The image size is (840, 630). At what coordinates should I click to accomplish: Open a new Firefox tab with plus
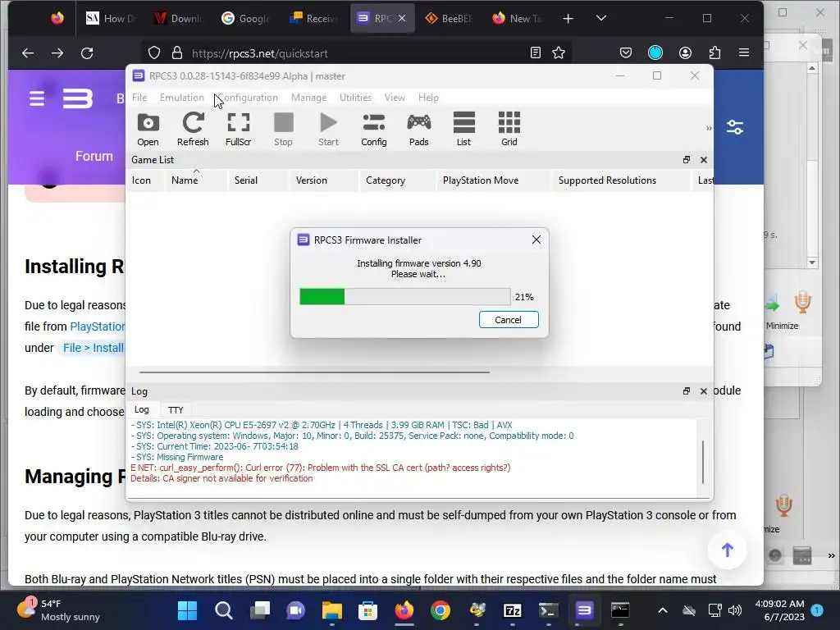(x=568, y=19)
